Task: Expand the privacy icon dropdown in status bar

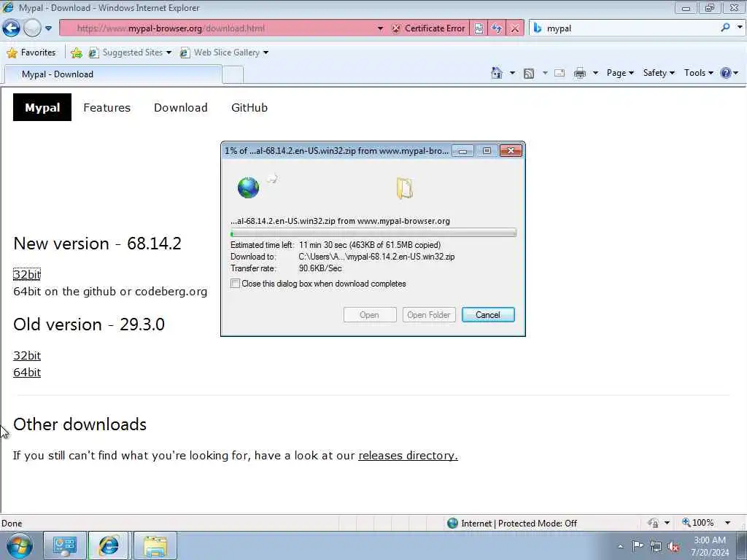Action: pyautogui.click(x=667, y=523)
